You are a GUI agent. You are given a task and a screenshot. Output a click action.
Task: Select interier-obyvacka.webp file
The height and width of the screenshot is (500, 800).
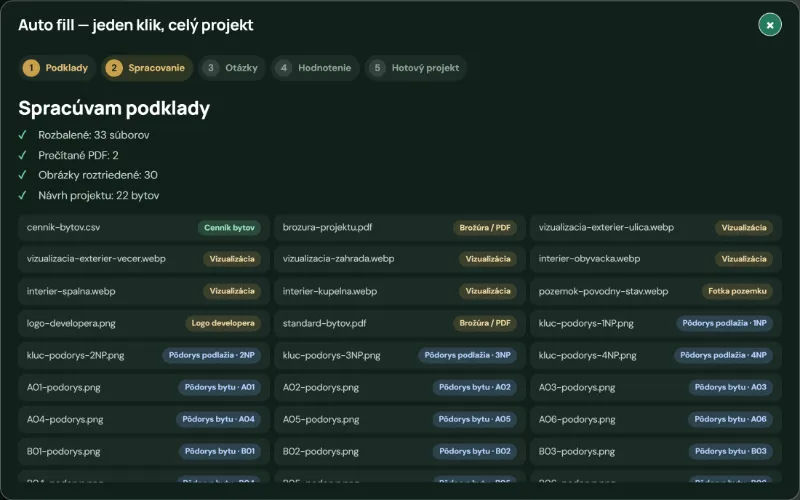(x=656, y=259)
